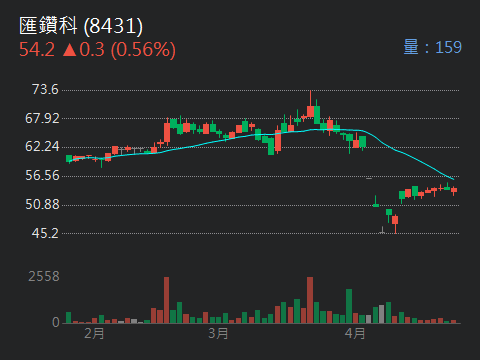Click the 2月 month label
Viewport: 480px width, 360px height.
tap(94, 333)
